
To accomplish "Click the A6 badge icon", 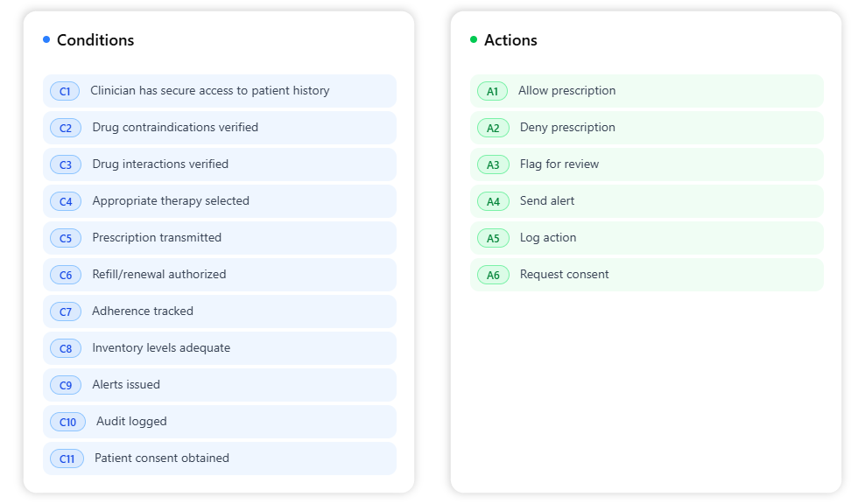I will 493,275.
